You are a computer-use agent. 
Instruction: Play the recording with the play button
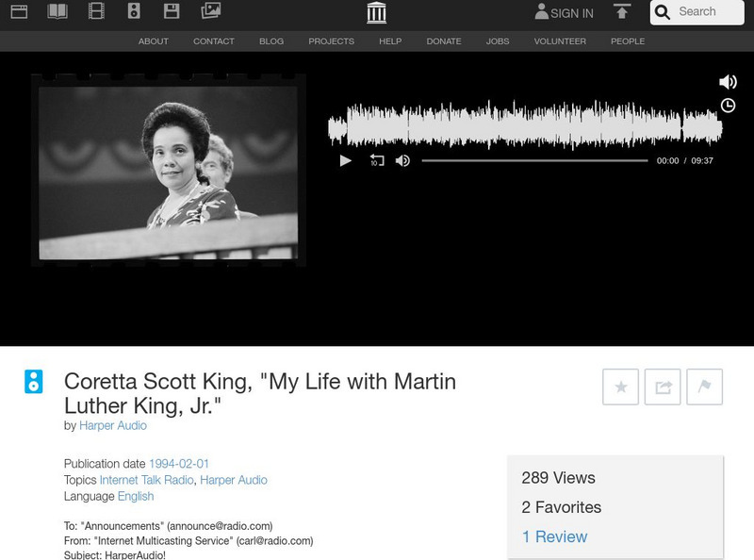(345, 160)
